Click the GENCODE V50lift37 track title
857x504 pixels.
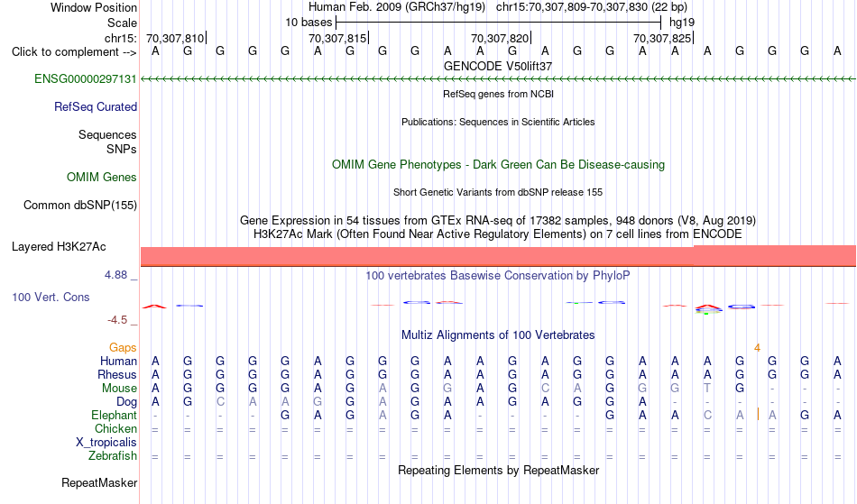(x=498, y=66)
